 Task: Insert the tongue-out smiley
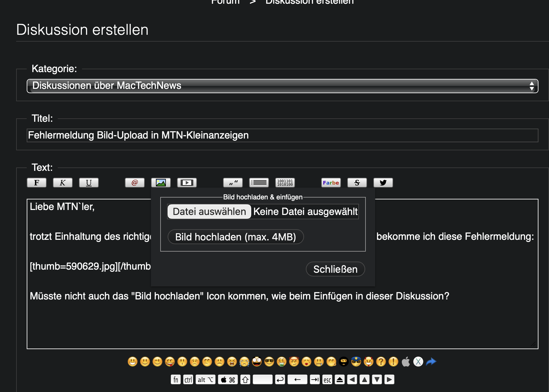point(170,362)
